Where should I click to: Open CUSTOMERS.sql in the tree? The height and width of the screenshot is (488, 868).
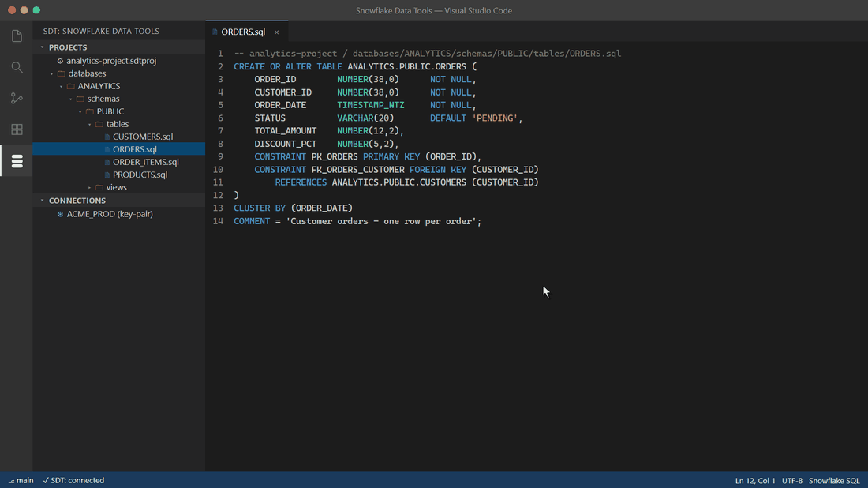(x=143, y=137)
